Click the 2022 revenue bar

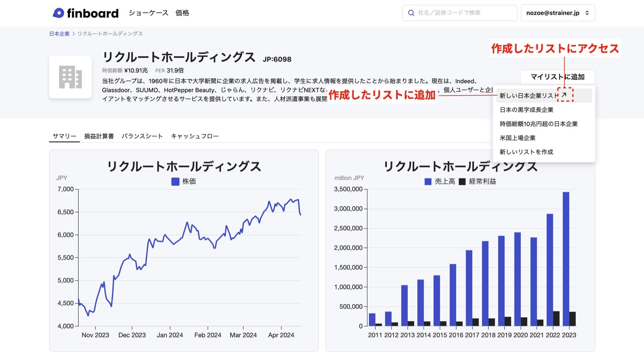[x=550, y=270]
